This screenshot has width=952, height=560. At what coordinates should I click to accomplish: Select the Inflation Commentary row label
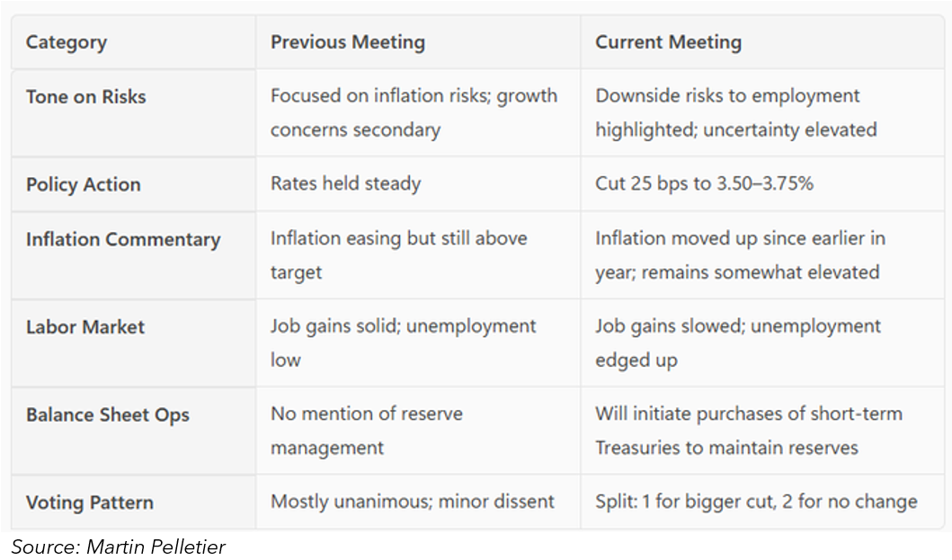(123, 239)
